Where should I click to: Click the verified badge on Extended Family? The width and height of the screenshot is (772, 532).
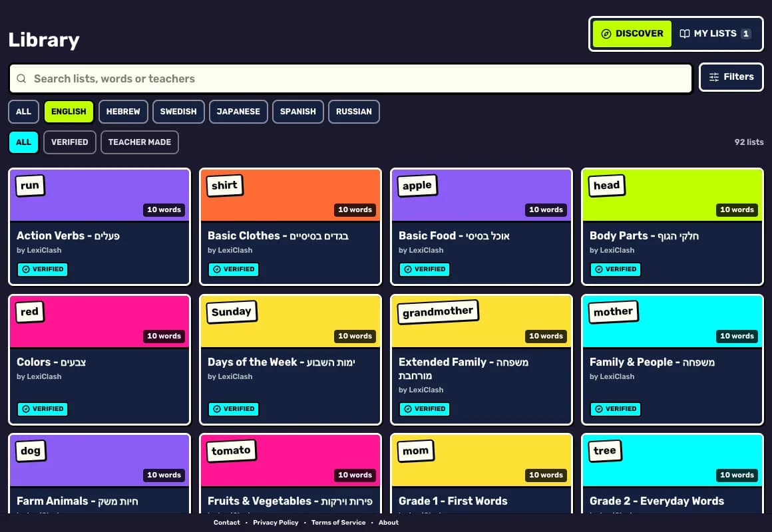click(425, 409)
